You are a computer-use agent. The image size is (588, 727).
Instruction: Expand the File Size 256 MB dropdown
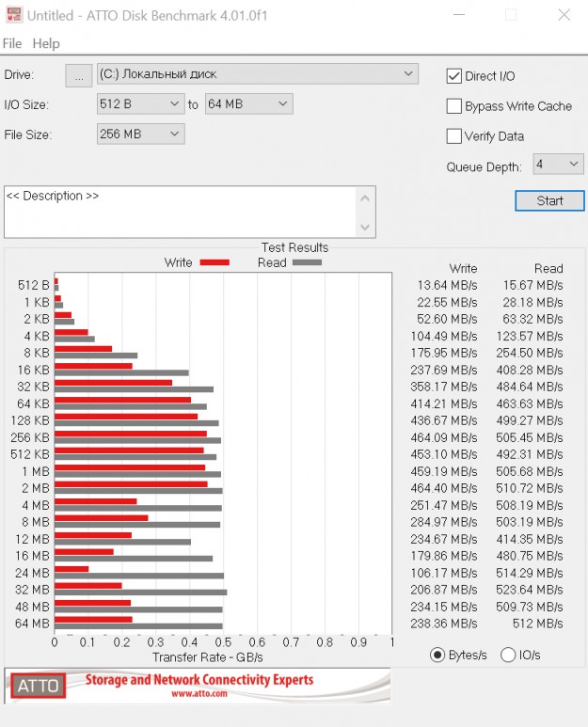[140, 134]
